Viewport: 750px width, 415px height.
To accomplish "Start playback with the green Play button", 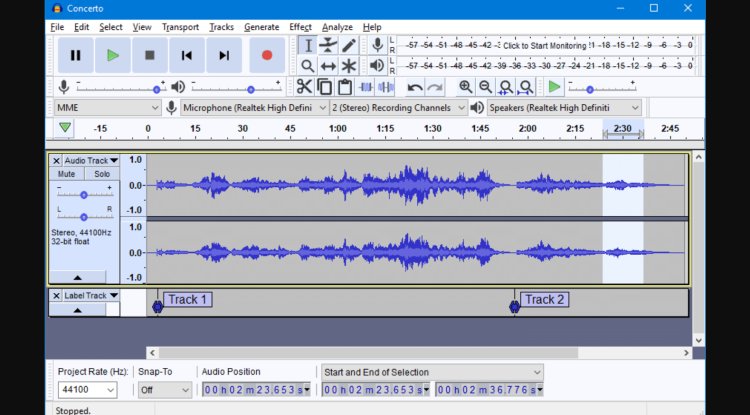I will click(x=113, y=55).
